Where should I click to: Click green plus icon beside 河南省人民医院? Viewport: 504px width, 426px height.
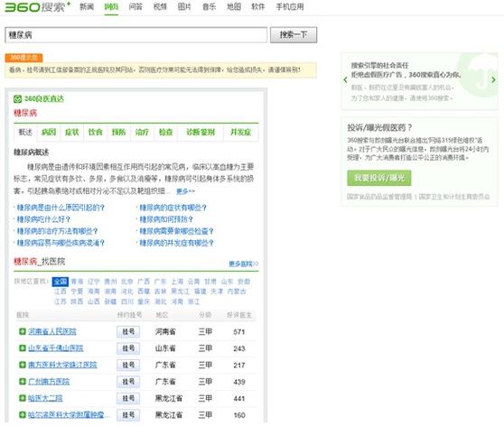click(23, 331)
